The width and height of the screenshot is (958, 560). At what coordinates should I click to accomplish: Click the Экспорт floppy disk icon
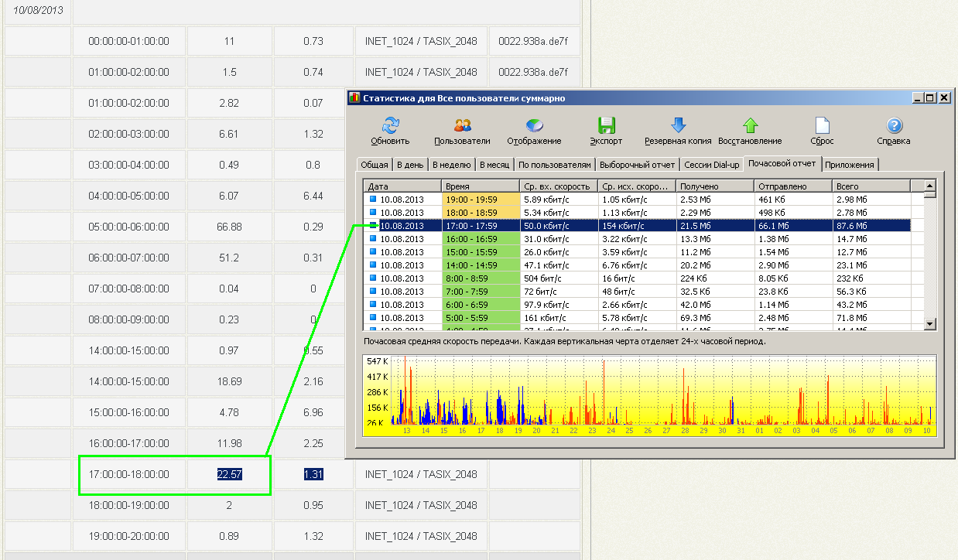[606, 125]
